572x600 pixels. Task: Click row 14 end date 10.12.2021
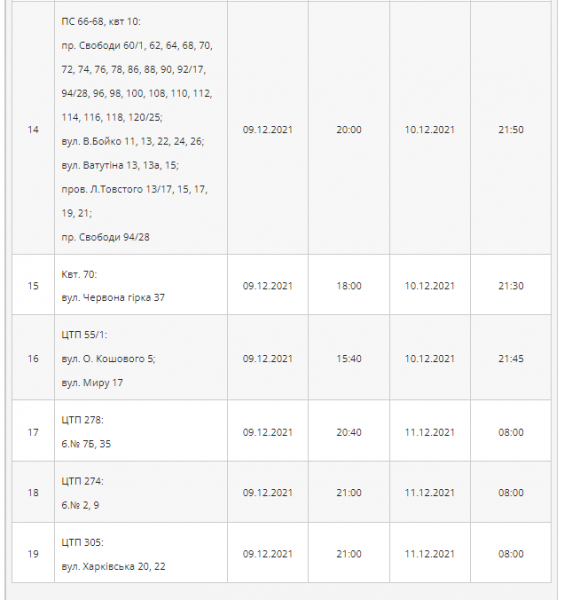click(x=430, y=130)
